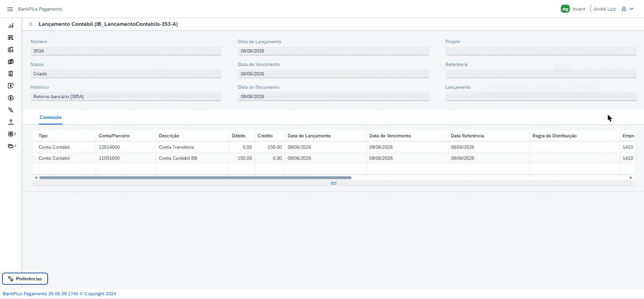Click the BankPlus Pagamento copyright footer text
Image resolution: width=644 pixels, height=299 pixels.
point(60,294)
